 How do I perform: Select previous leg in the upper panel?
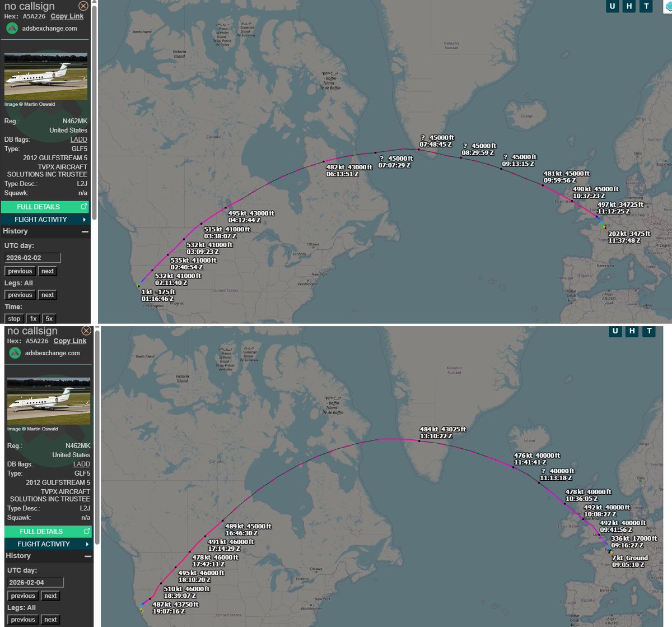coord(20,295)
